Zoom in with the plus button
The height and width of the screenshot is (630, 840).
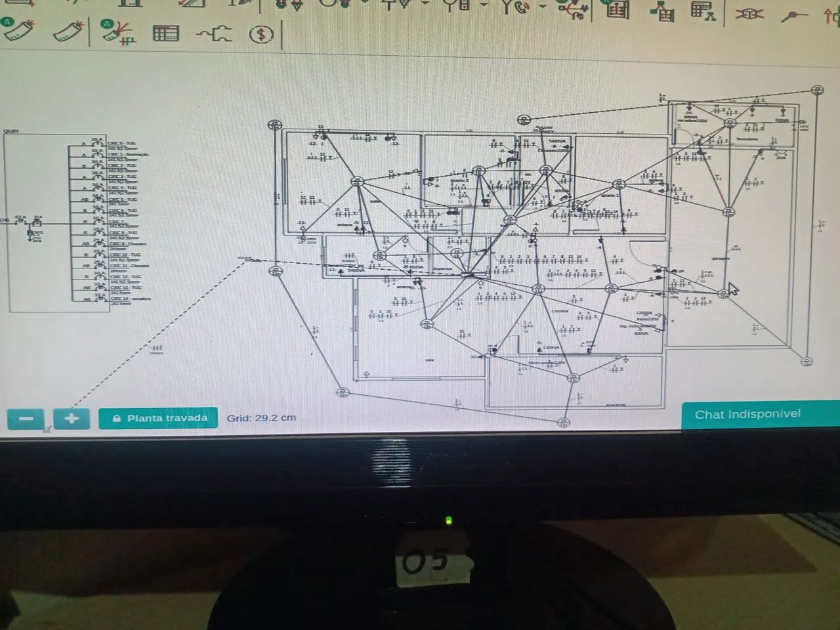point(71,418)
